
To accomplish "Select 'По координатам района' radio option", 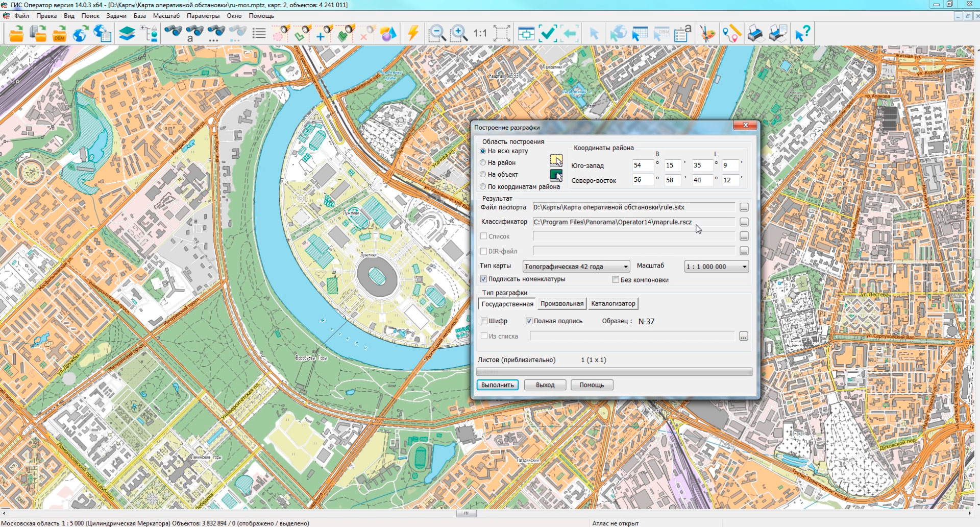I will [483, 186].
